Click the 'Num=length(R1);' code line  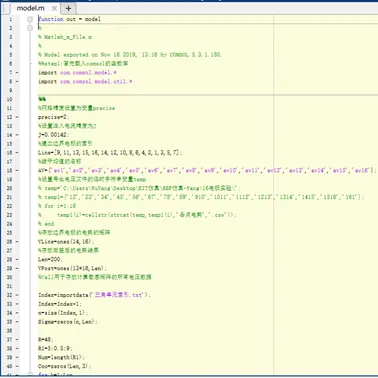tap(61, 357)
